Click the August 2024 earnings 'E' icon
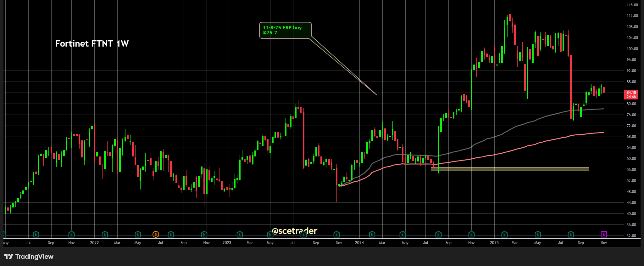Viewport: 644px width, 266px height. (438, 234)
